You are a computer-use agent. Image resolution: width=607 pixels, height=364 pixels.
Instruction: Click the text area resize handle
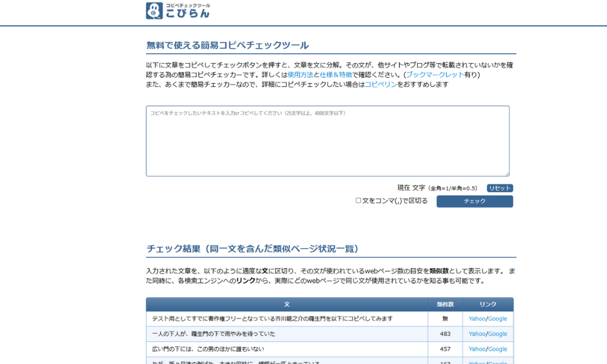pyautogui.click(x=506, y=174)
